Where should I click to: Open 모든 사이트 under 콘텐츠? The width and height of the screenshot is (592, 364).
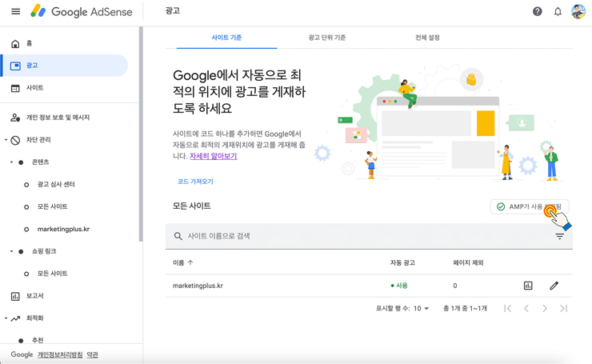53,206
